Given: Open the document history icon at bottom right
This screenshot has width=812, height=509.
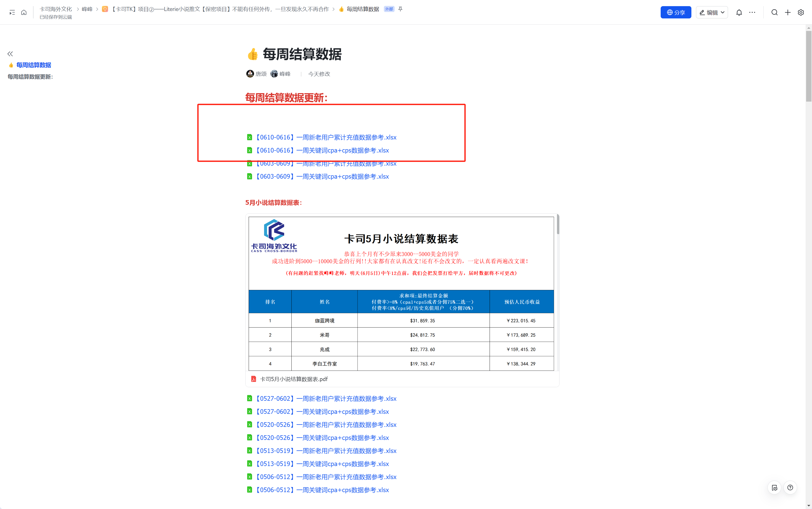Looking at the screenshot, I should pos(775,488).
